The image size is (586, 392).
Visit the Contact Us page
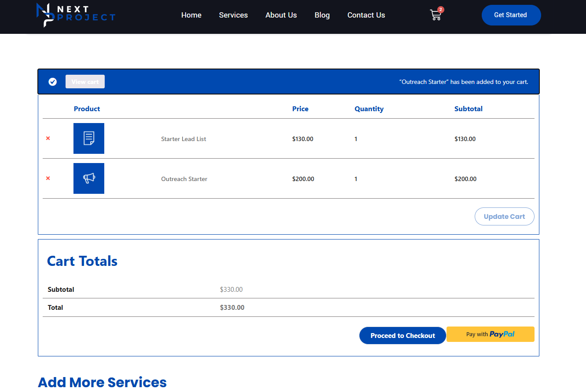point(366,15)
